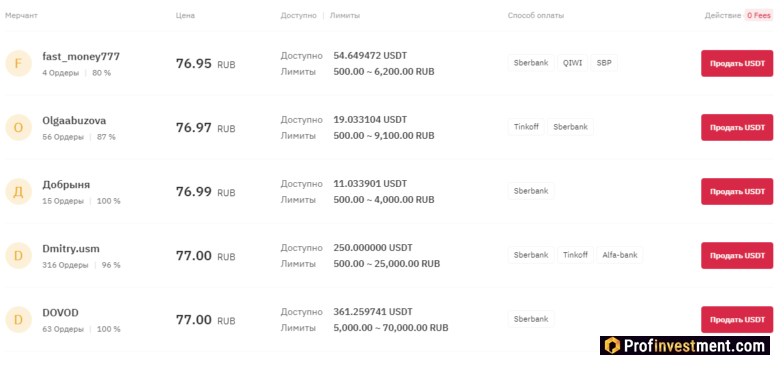Click the Мерчант column header
The width and height of the screenshot is (780, 365).
[21, 15]
